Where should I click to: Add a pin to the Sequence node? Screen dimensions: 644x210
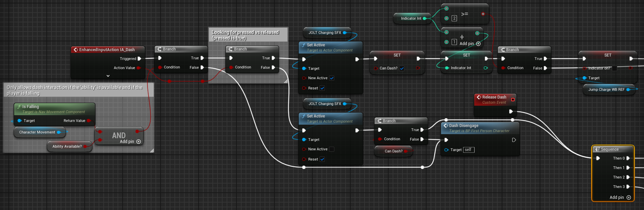coord(628,197)
